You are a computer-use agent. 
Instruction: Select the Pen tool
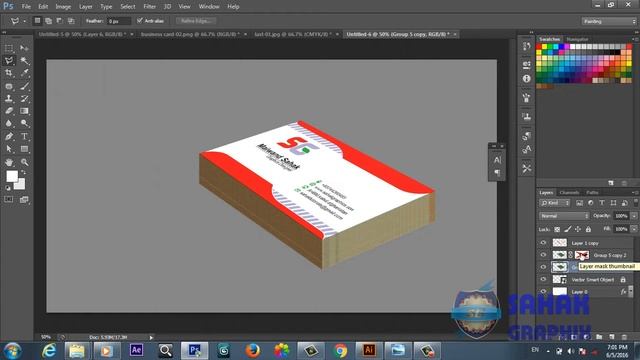9,136
